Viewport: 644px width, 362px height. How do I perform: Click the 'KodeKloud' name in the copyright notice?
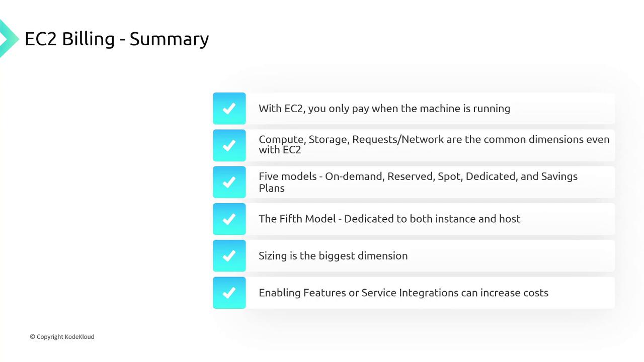coord(79,337)
